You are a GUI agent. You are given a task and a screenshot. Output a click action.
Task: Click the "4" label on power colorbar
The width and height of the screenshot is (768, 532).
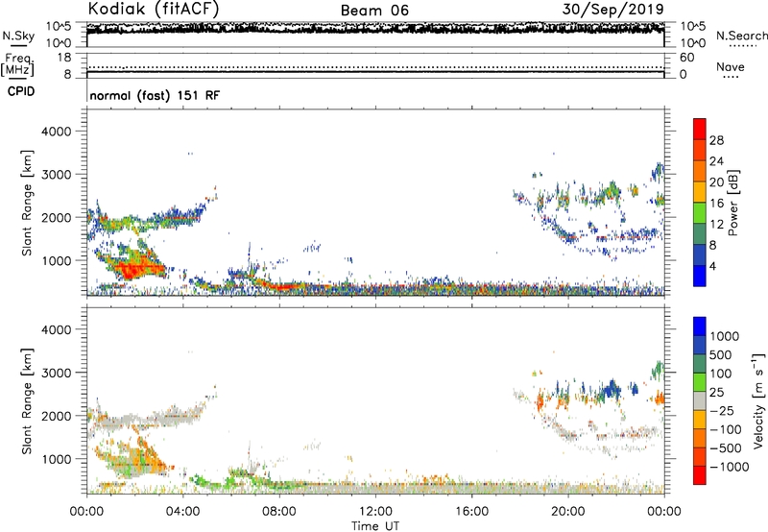(x=712, y=266)
